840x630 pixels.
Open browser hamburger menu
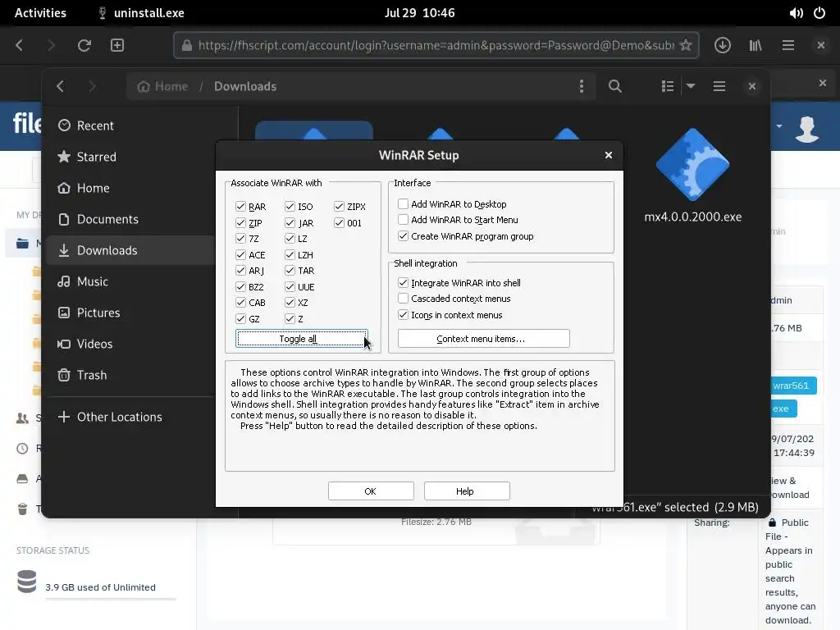click(788, 45)
